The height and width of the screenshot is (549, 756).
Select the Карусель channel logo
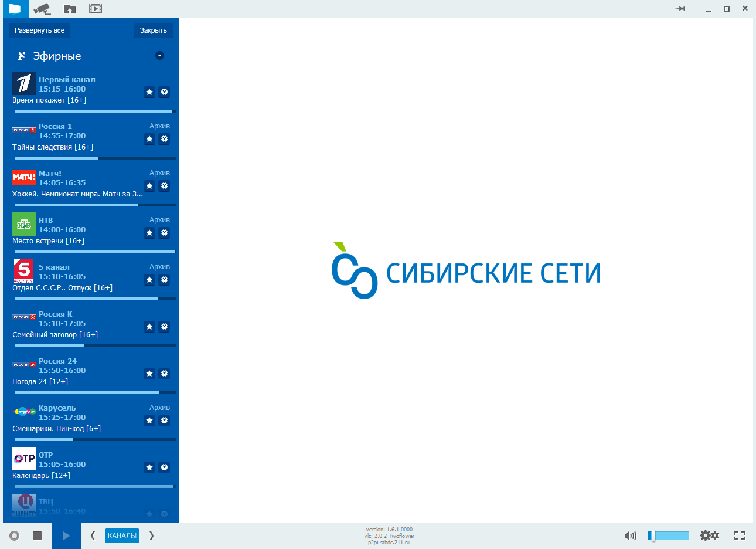(24, 412)
